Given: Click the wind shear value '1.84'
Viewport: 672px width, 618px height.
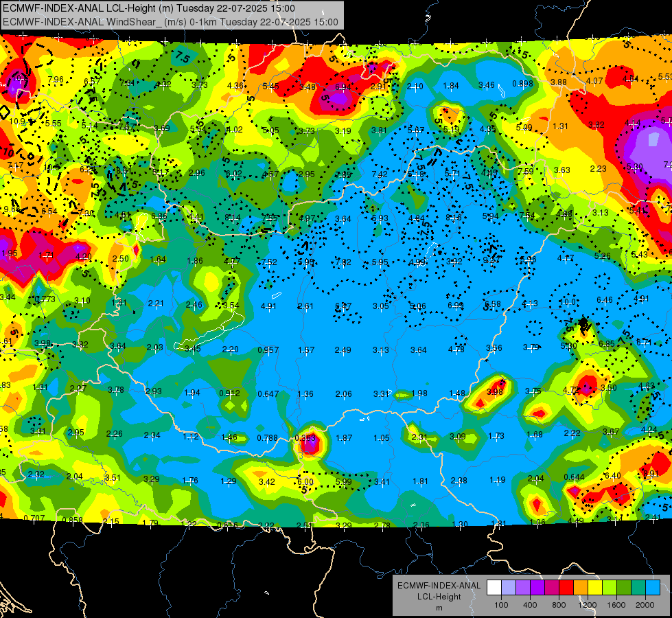Looking at the screenshot, I should 451,86.
